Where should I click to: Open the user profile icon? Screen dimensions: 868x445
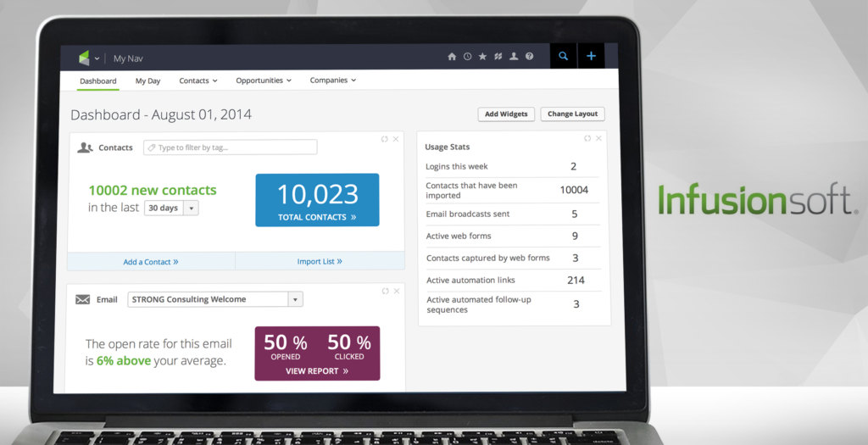514,57
